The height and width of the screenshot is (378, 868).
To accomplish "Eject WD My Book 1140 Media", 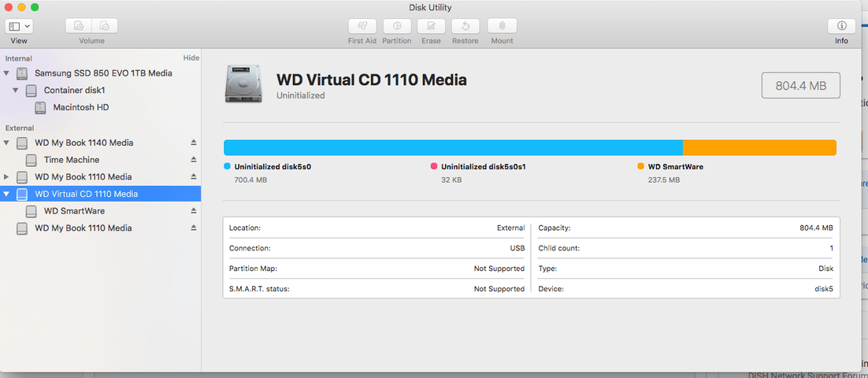I will click(x=194, y=143).
